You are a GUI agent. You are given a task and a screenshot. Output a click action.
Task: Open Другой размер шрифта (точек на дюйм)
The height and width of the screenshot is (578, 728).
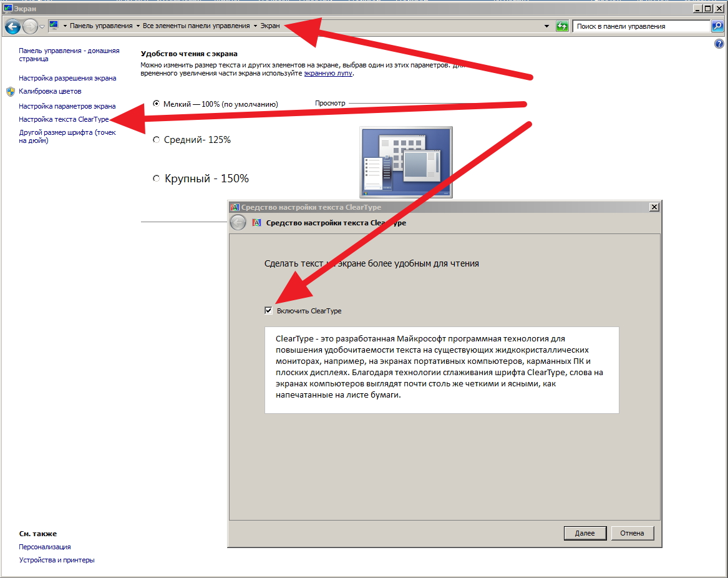67,136
